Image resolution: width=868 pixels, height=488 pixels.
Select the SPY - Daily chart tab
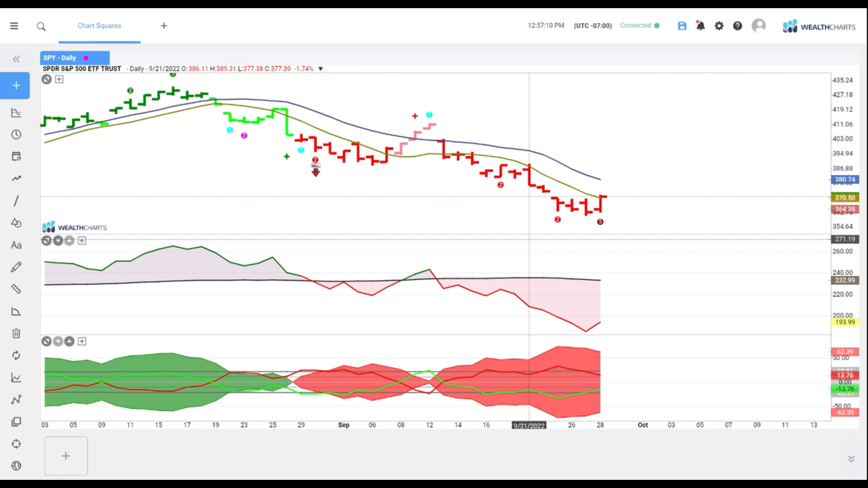[75, 58]
